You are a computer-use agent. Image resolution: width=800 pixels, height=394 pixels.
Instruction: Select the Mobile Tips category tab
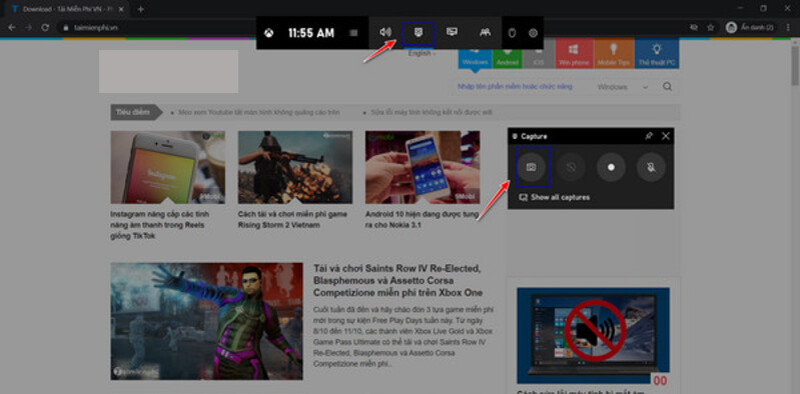click(x=614, y=54)
